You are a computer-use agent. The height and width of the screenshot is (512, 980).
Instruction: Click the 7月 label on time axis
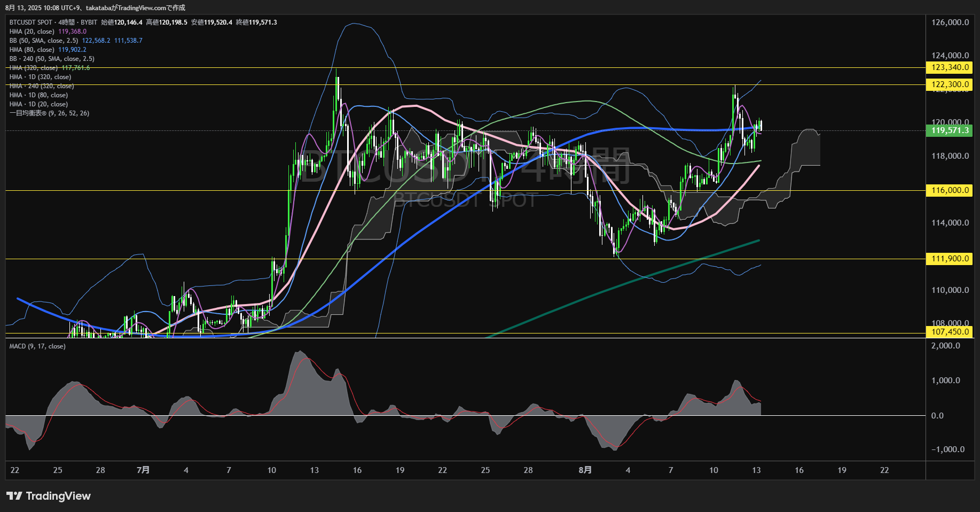click(143, 470)
